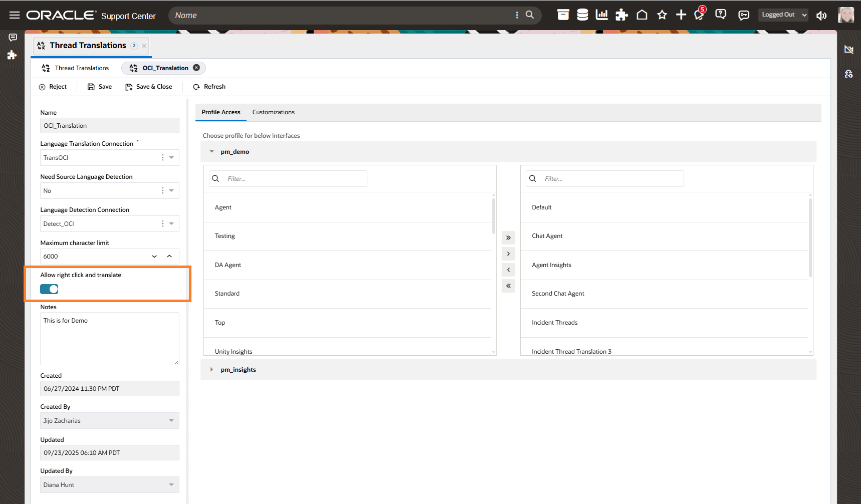The height and width of the screenshot is (504, 861).
Task: Open the Updated By dropdown
Action: coord(110,485)
